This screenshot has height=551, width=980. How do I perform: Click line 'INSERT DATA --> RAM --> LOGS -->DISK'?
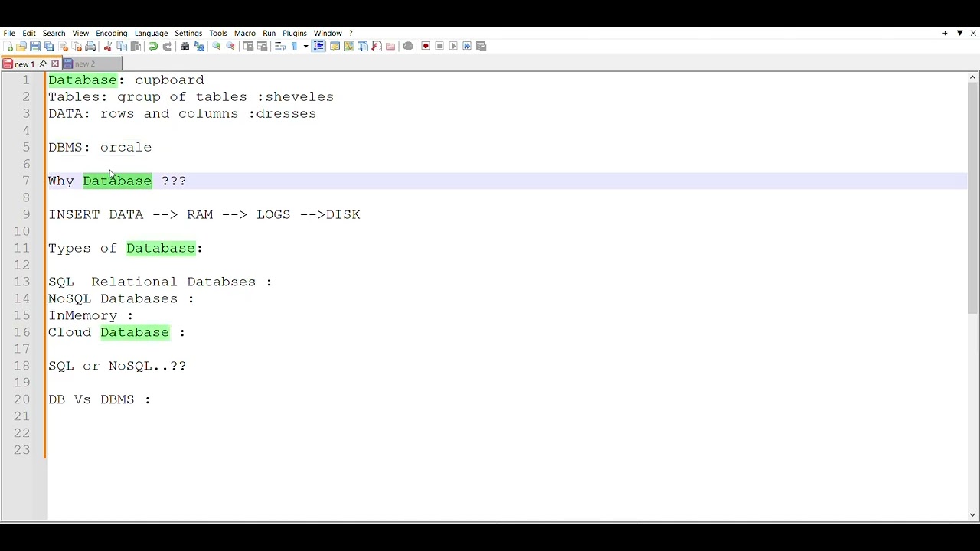coord(204,214)
